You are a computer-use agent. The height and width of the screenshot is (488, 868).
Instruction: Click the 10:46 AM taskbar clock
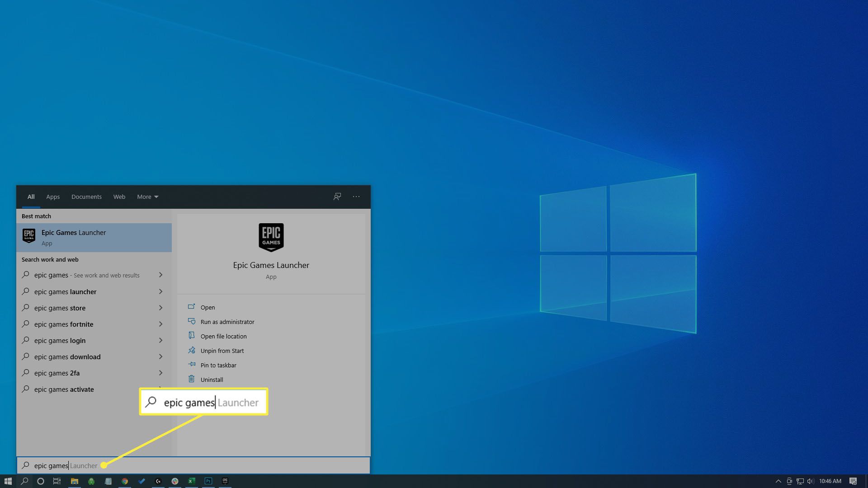point(830,481)
